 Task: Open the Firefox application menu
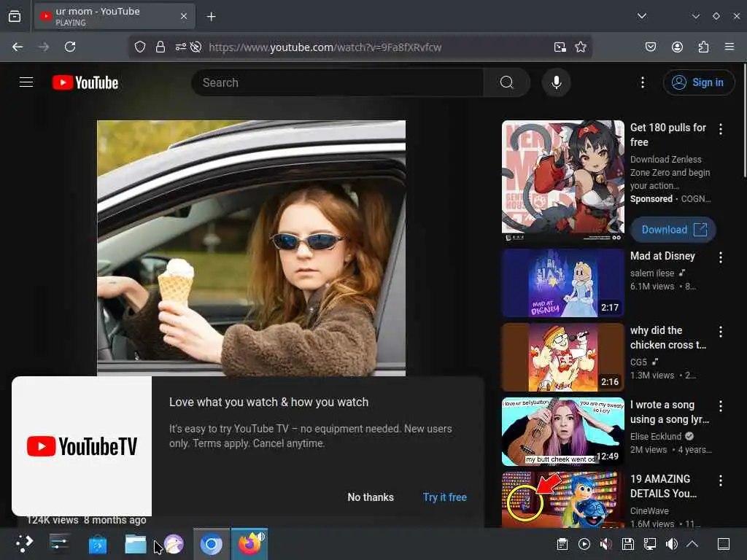coord(729,47)
